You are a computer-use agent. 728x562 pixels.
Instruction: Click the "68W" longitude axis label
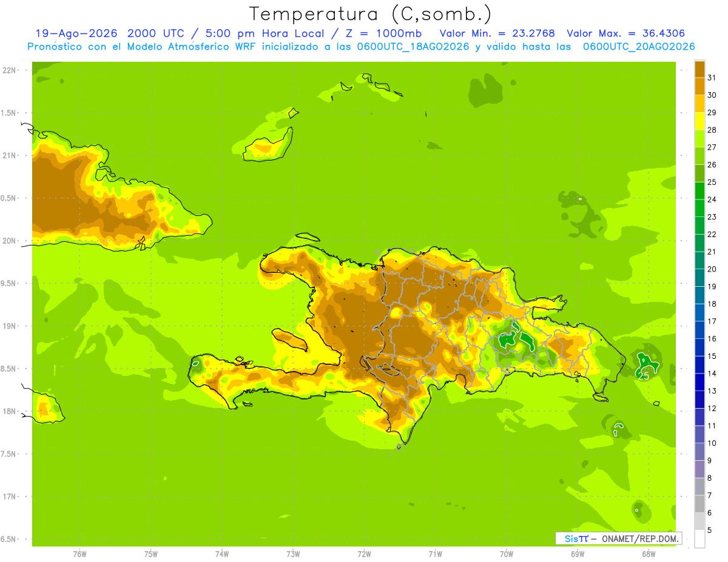649,554
